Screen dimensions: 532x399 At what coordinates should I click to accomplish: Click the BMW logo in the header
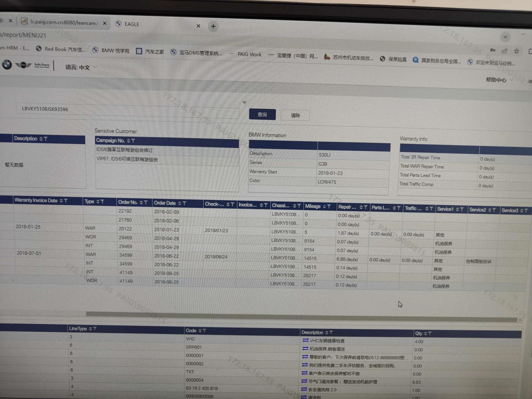tap(7, 64)
